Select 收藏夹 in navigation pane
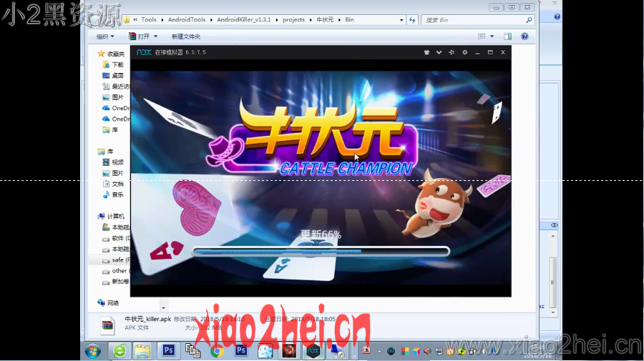This screenshot has height=361, width=644. [111, 54]
